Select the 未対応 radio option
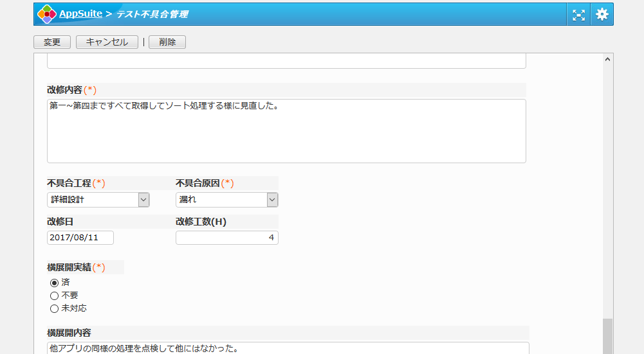 click(54, 308)
